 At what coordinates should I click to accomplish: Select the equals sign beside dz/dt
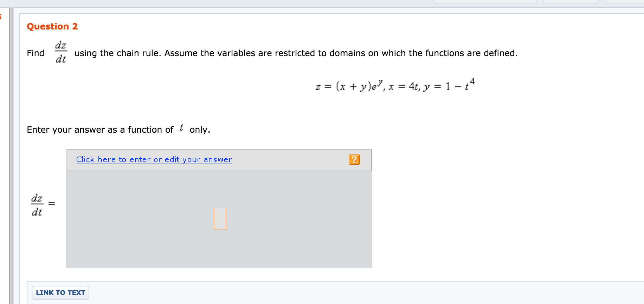coord(51,204)
